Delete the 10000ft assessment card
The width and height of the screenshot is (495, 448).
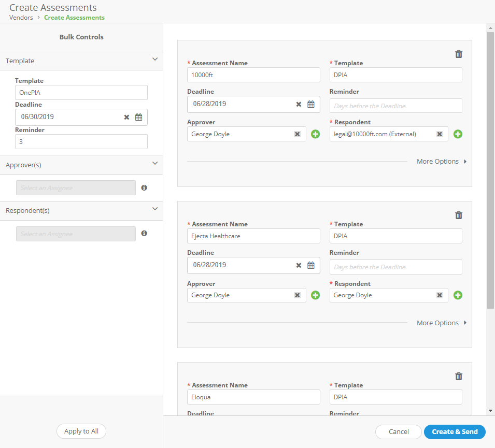click(458, 53)
